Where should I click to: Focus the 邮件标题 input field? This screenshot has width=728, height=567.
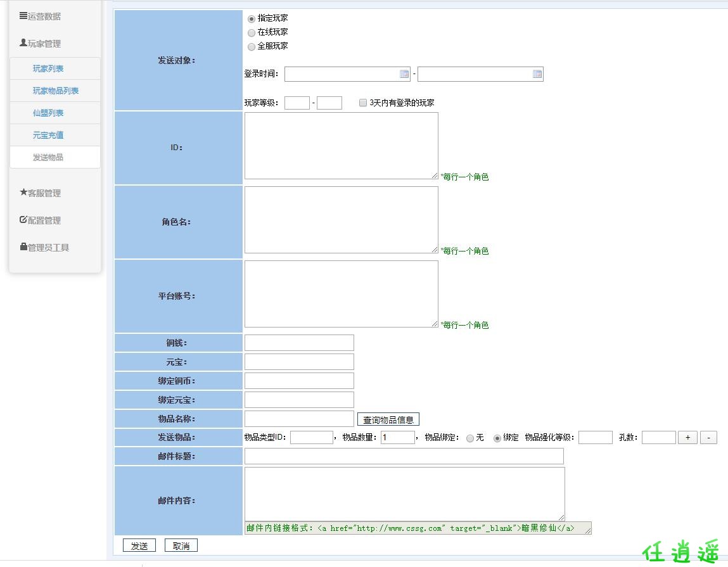point(404,456)
